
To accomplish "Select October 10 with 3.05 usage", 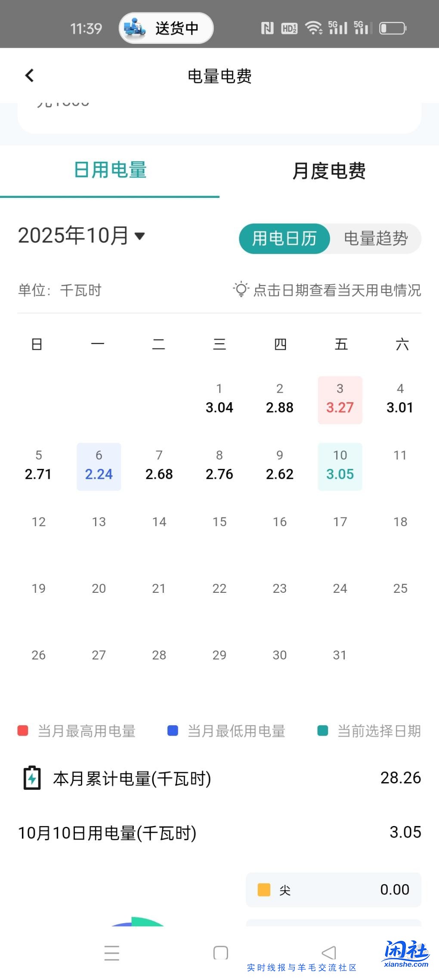I will (x=340, y=466).
